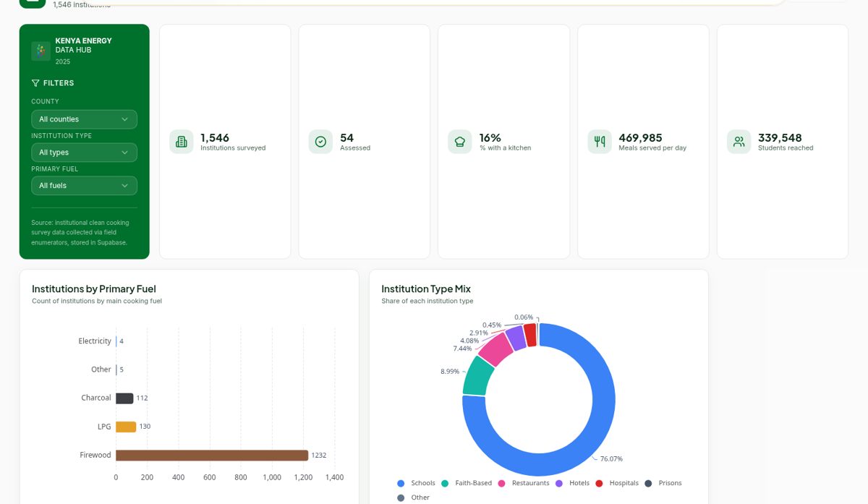Viewport: 868px width, 504px height.
Task: Click the dark Charcoal bar
Action: point(124,398)
